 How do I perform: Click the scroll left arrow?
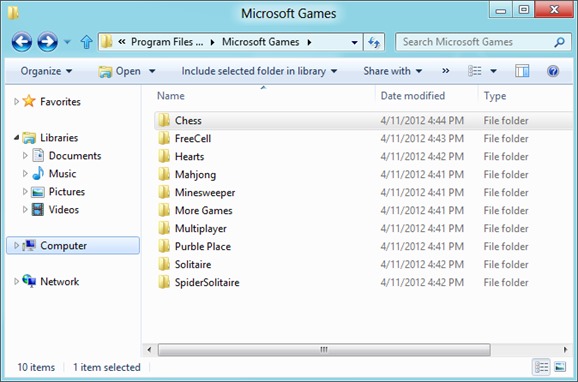pyautogui.click(x=149, y=349)
